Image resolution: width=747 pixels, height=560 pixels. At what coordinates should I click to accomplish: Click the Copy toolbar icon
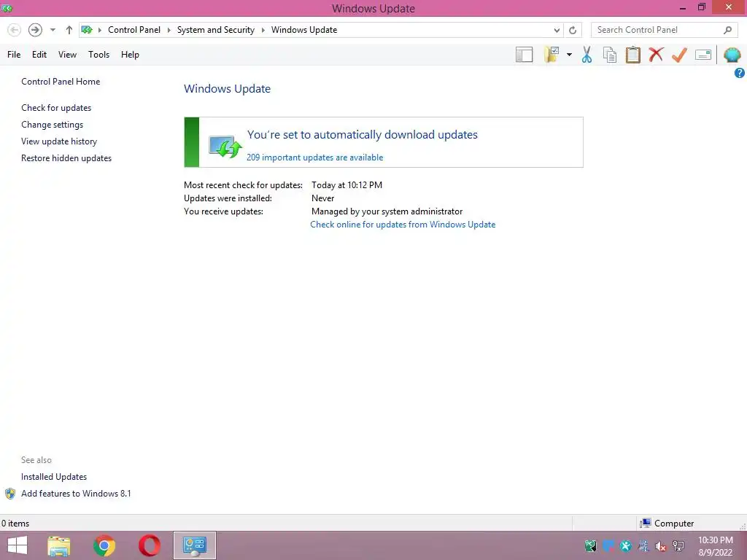point(610,55)
